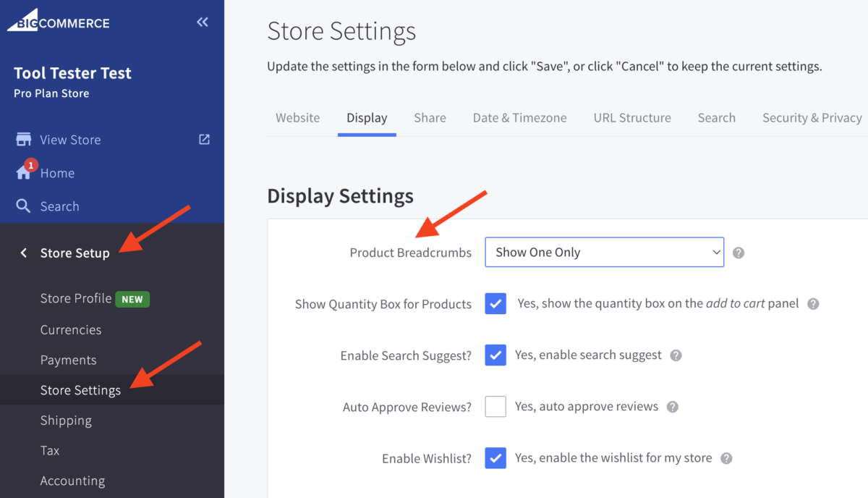
Task: Collapse sidebar with double chevron icon
Action: (x=203, y=22)
